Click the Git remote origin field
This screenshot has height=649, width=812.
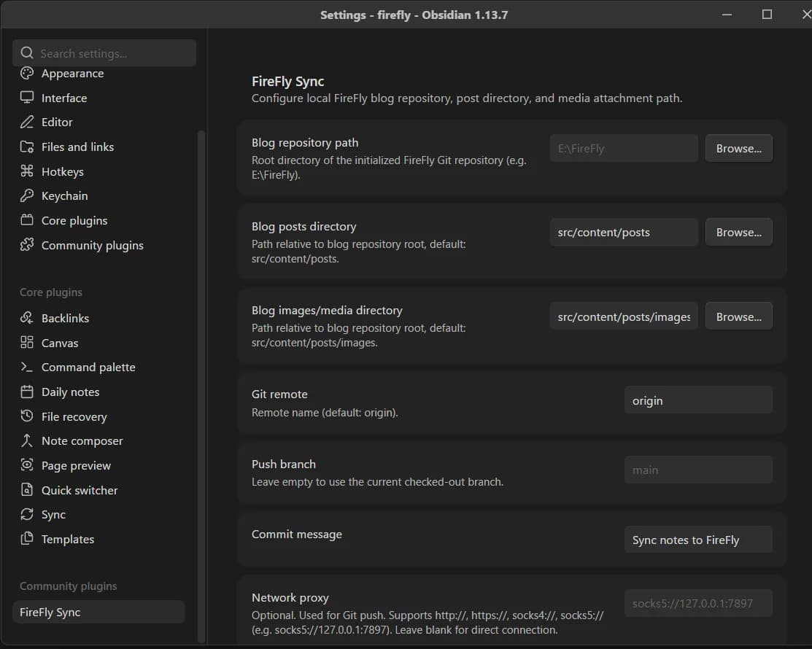tap(698, 400)
